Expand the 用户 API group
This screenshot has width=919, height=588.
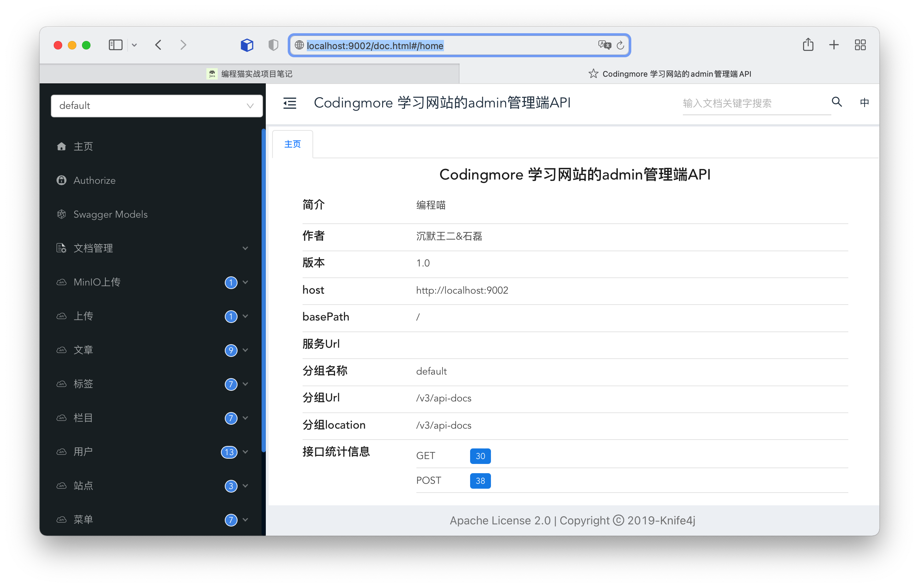(153, 452)
